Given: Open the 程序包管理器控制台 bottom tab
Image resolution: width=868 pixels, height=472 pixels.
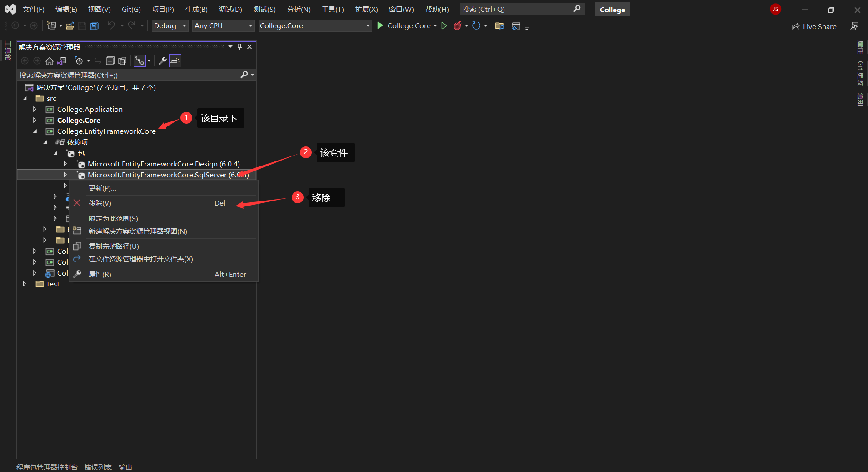Looking at the screenshot, I should tap(47, 467).
